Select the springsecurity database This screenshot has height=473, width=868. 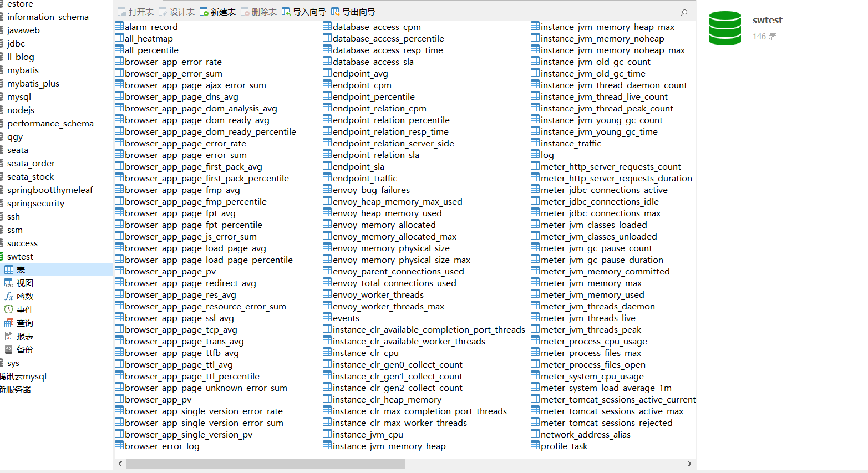[x=35, y=203]
